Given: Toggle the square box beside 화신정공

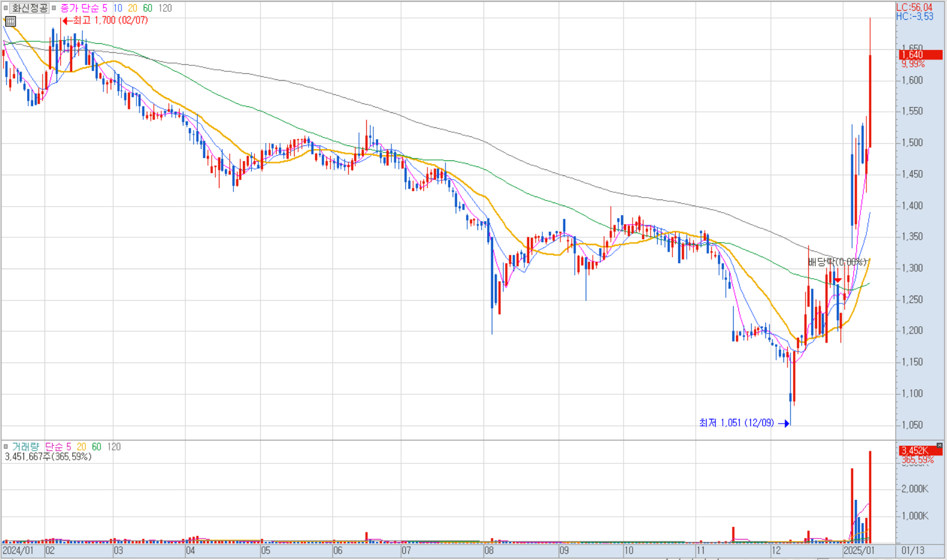Looking at the screenshot, I should (x=6, y=8).
